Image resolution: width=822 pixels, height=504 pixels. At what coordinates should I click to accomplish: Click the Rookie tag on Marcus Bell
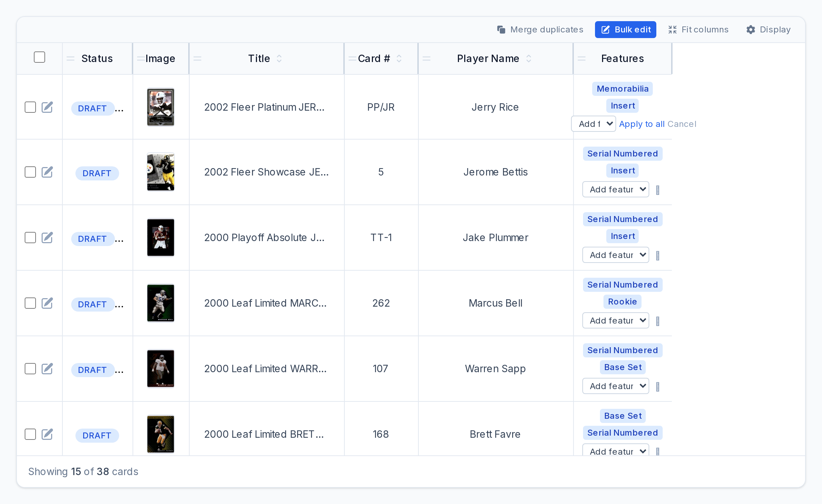[x=622, y=302]
